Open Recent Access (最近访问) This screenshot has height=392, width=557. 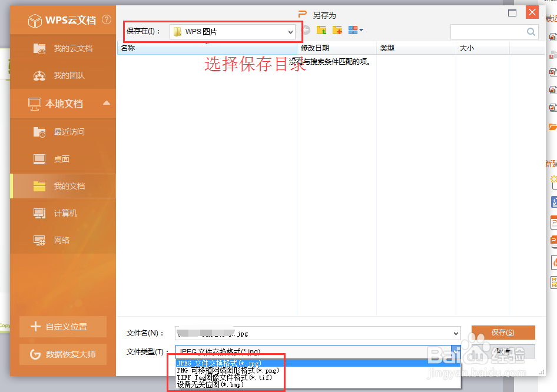click(x=63, y=132)
